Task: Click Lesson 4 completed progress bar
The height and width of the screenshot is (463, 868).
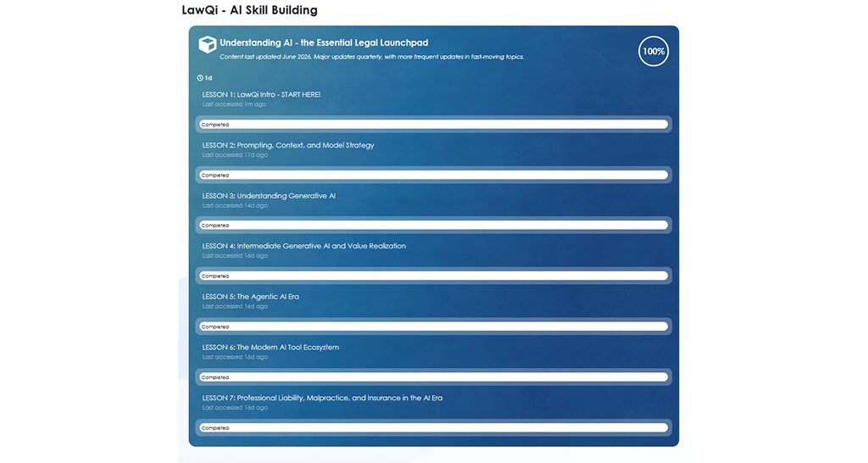Action: click(433, 276)
